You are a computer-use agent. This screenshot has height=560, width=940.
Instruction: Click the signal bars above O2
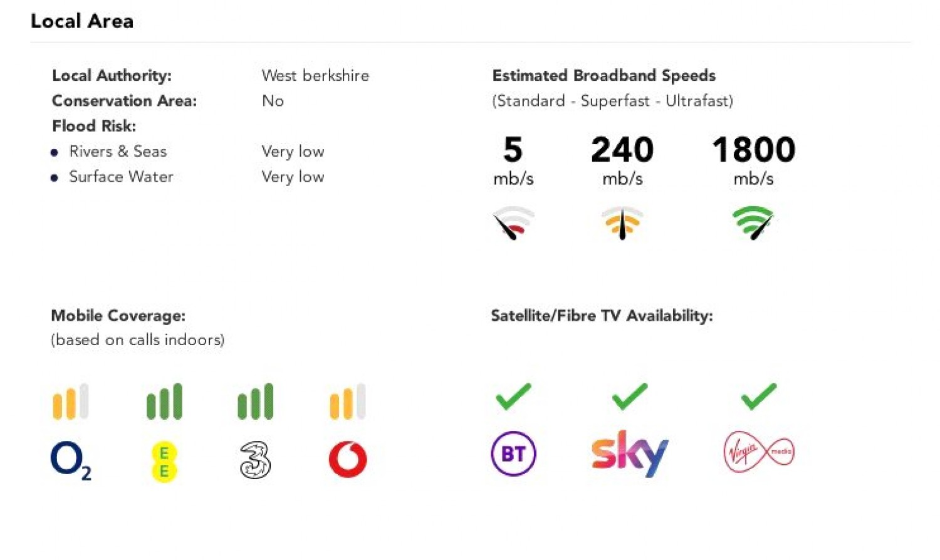pyautogui.click(x=71, y=402)
